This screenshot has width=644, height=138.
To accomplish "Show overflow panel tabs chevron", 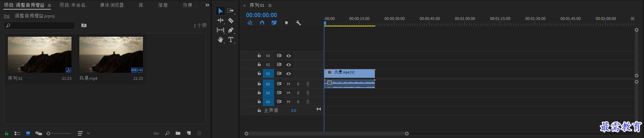I will click(x=207, y=5).
